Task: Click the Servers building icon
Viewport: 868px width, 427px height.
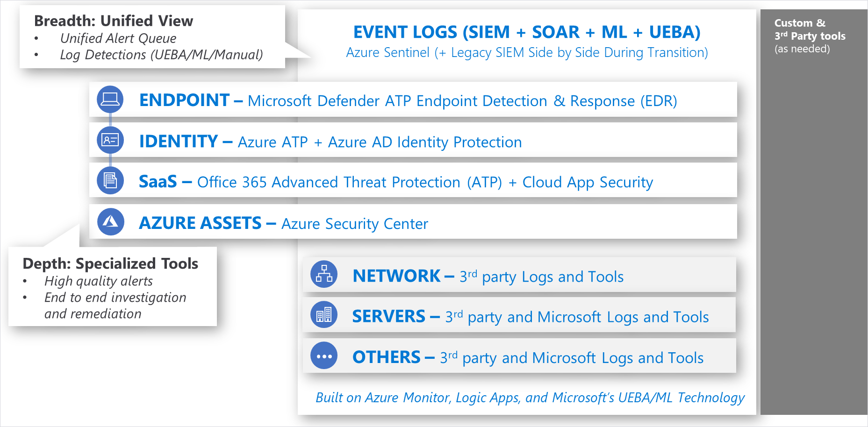Action: (324, 315)
